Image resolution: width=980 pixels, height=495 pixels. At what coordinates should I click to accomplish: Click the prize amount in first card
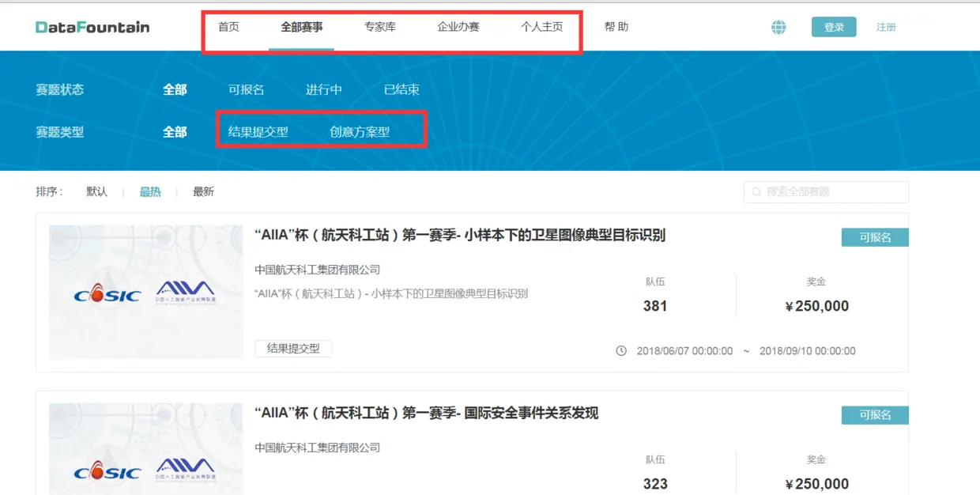point(817,306)
